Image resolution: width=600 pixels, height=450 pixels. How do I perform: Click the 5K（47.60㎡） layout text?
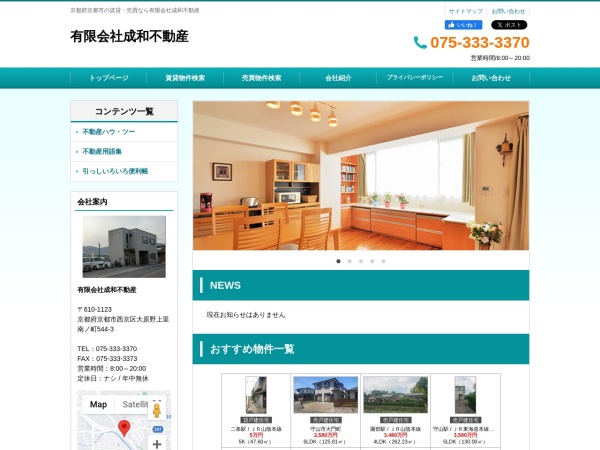coord(256,442)
